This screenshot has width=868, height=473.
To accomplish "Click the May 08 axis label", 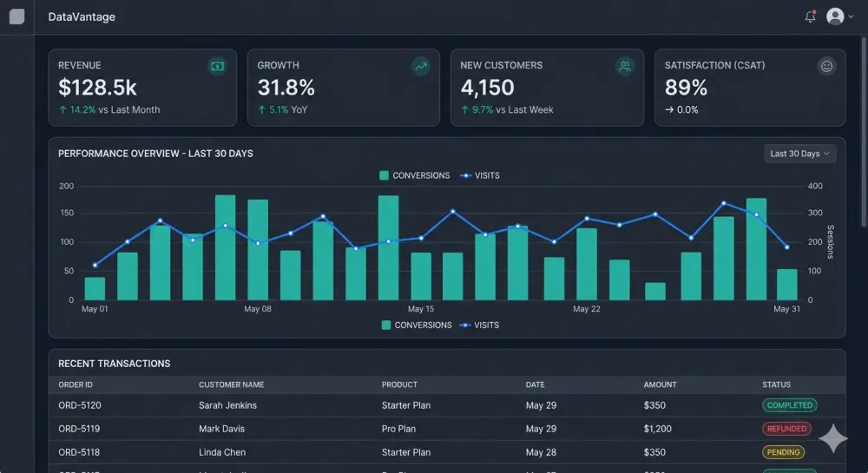I will pos(258,309).
